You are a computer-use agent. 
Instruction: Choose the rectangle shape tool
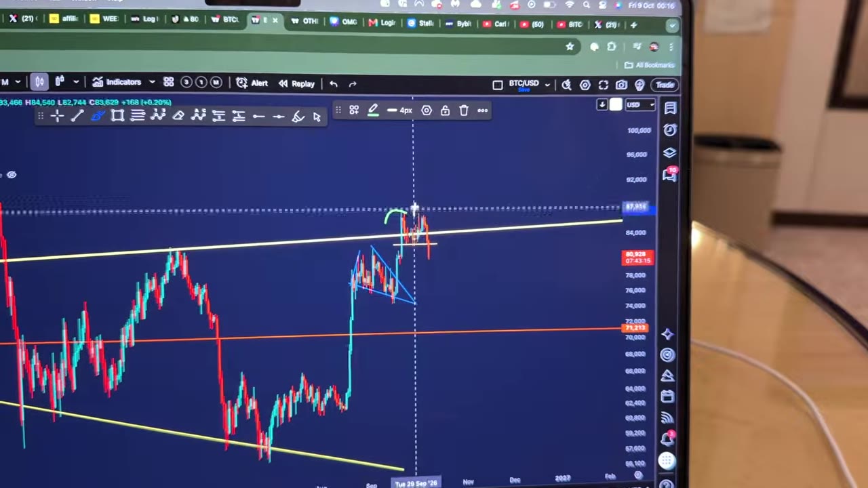pos(117,116)
